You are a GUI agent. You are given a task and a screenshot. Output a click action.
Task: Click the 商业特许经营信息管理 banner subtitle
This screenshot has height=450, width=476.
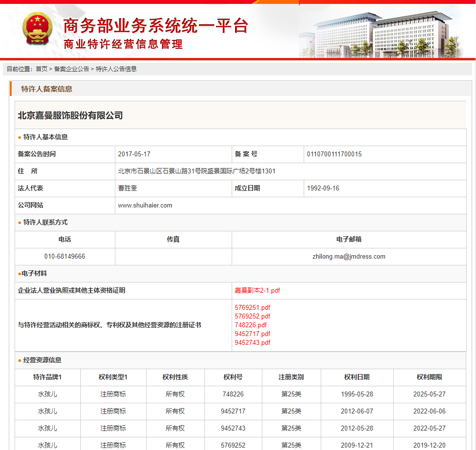pos(123,44)
